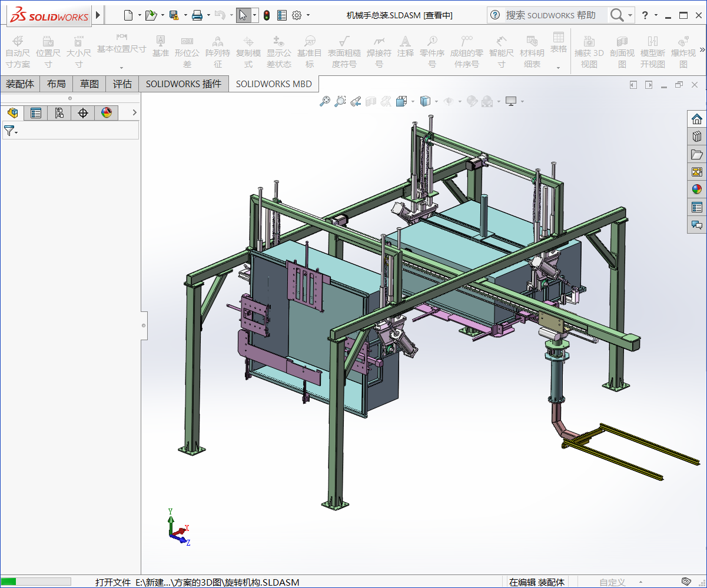Open the SOLIDWORKS Forum chat pane

pos(697,225)
